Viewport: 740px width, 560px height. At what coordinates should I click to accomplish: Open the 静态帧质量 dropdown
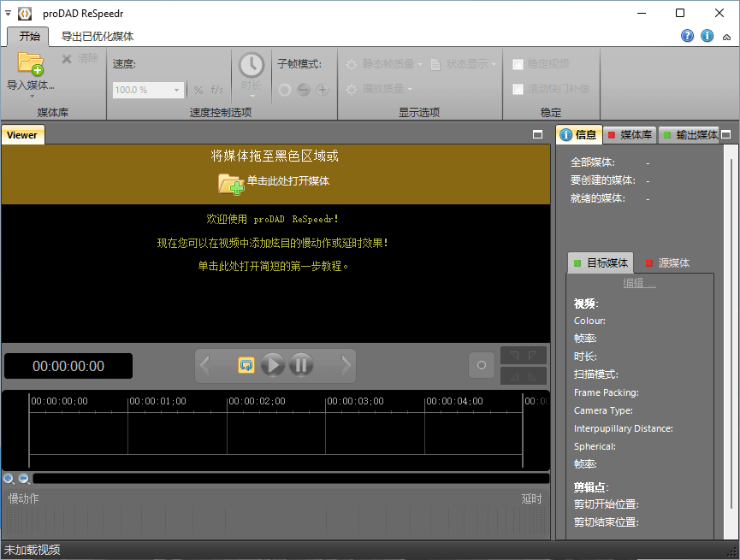click(x=420, y=64)
